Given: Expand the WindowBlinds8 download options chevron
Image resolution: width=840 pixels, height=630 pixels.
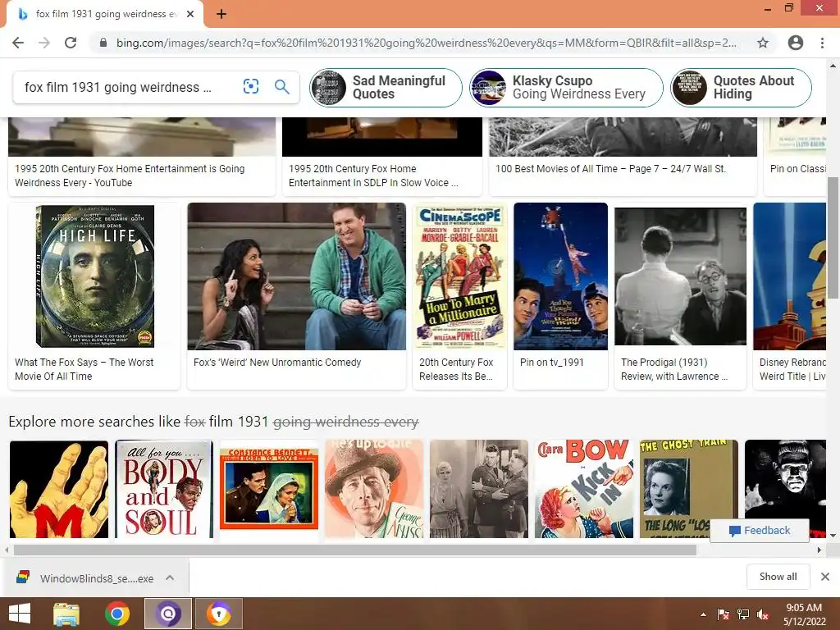Looking at the screenshot, I should 170,577.
